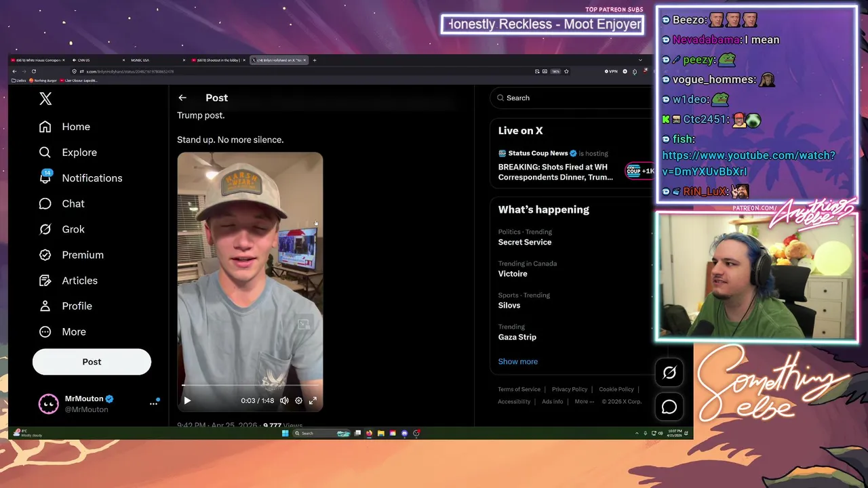Click the X search field
This screenshot has height=488, width=868.
click(571, 98)
